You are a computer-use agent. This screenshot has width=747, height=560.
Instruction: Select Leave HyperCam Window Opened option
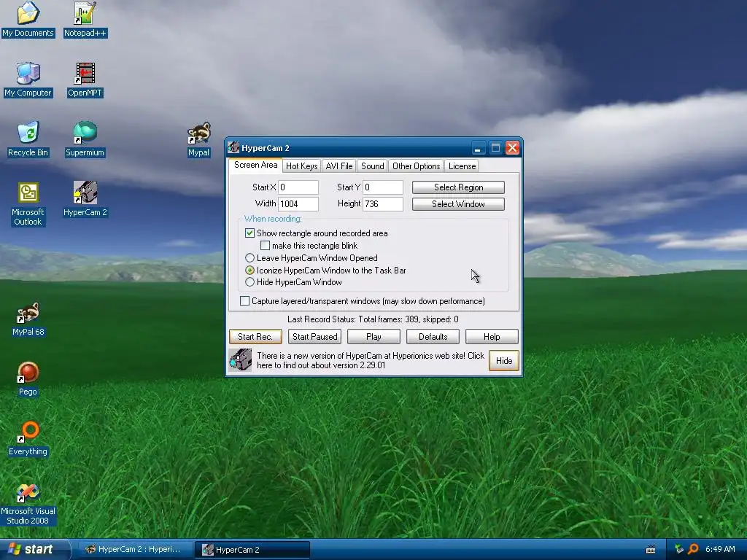pos(249,257)
